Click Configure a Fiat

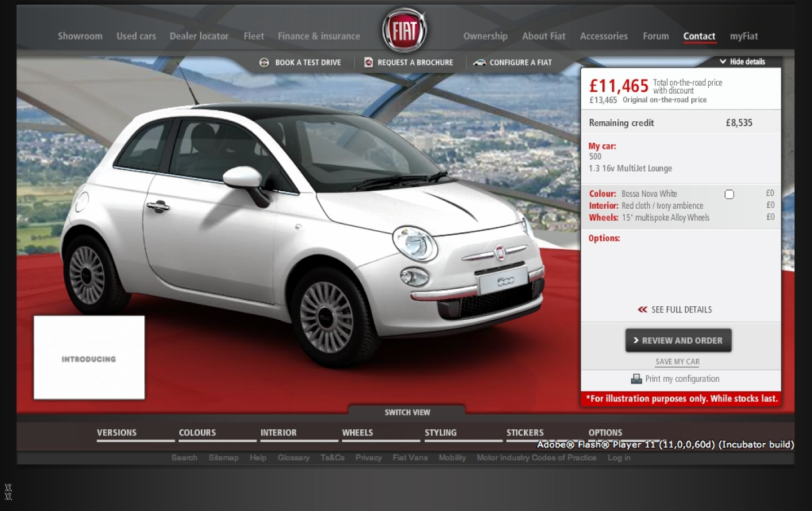pyautogui.click(x=520, y=63)
